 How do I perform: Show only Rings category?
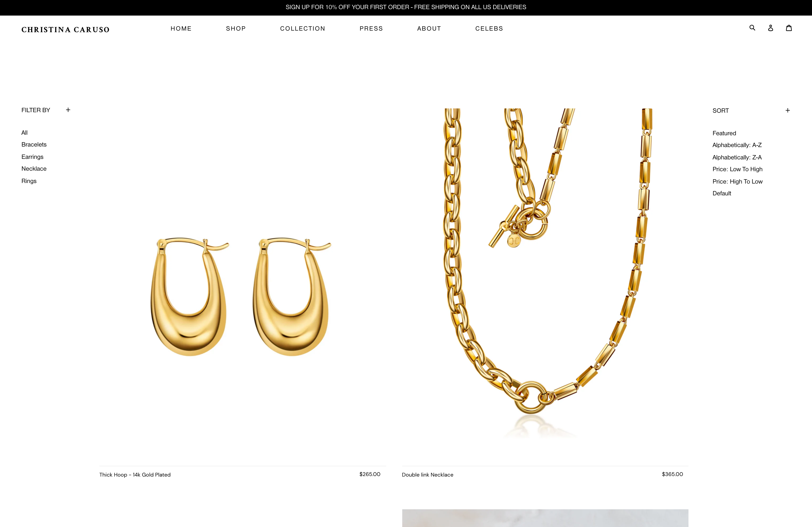[x=29, y=181]
